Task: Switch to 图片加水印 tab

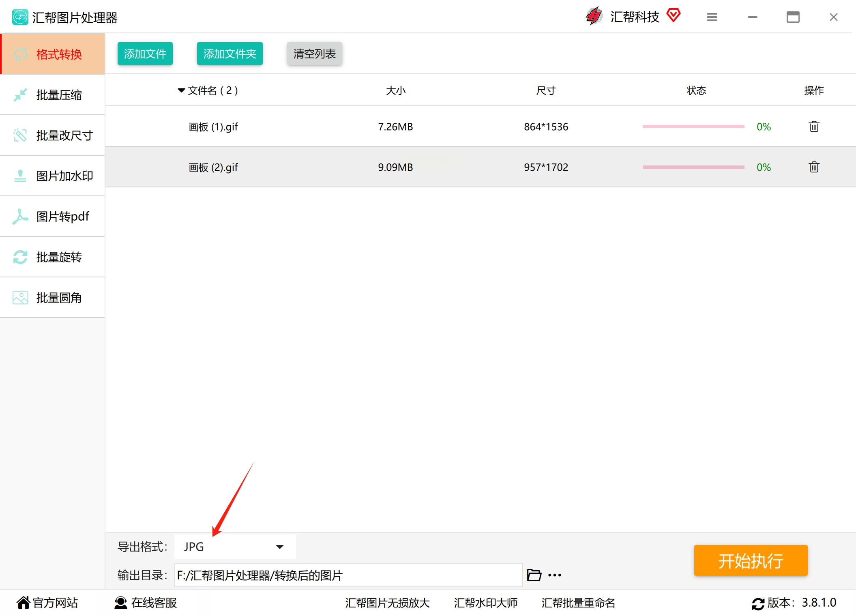Action: [x=53, y=176]
